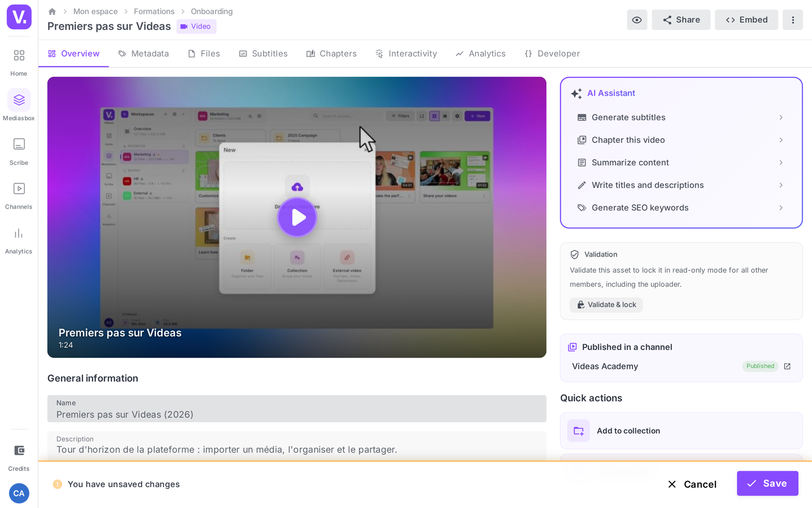Open the Developer tab
Image resolution: width=812 pixels, height=508 pixels.
pos(552,54)
